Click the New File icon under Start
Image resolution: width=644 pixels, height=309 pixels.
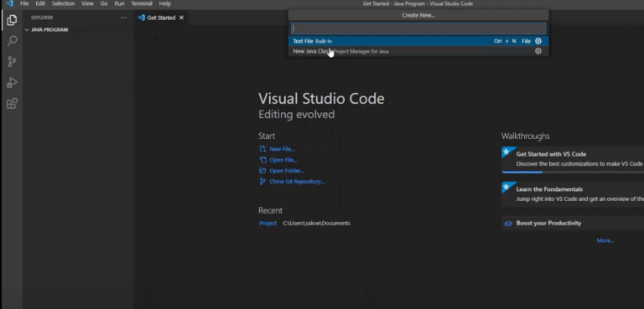point(262,149)
